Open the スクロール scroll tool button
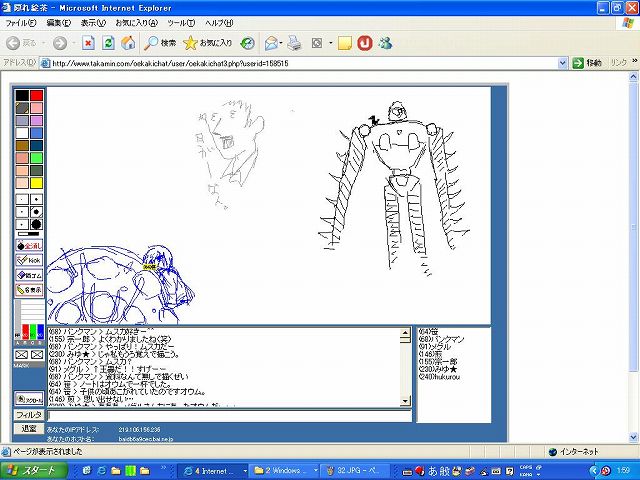 point(29,399)
